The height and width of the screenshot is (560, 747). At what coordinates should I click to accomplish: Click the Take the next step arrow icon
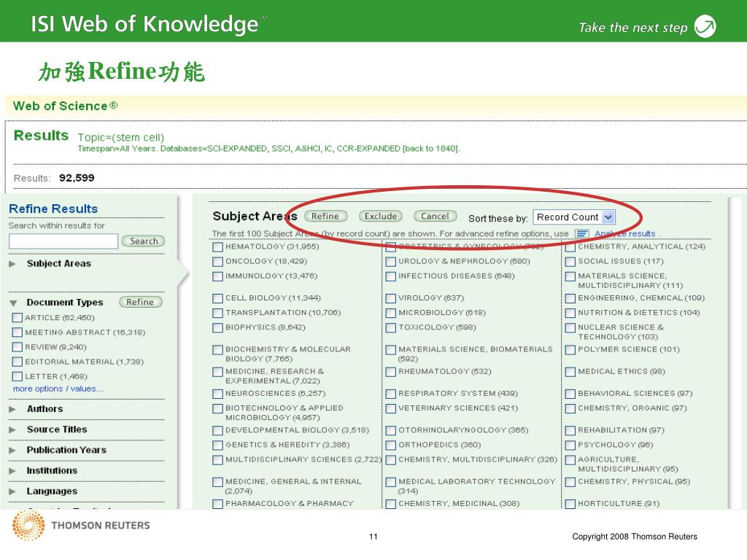(705, 26)
